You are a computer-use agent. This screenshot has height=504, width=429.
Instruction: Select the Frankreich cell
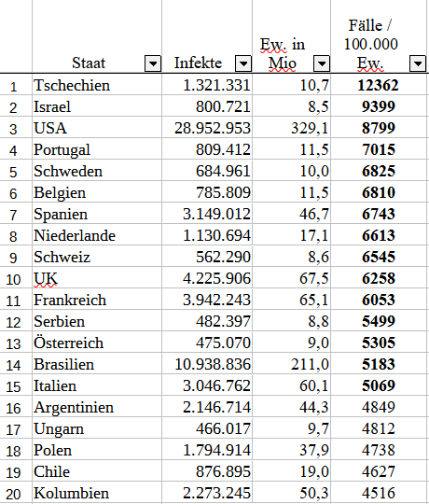tap(97, 300)
